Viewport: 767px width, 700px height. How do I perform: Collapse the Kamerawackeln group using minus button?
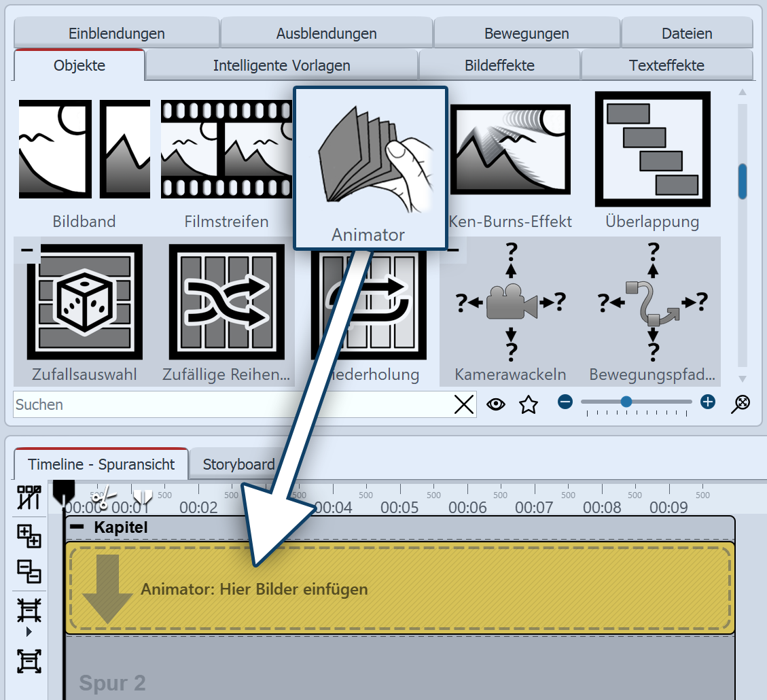[452, 250]
